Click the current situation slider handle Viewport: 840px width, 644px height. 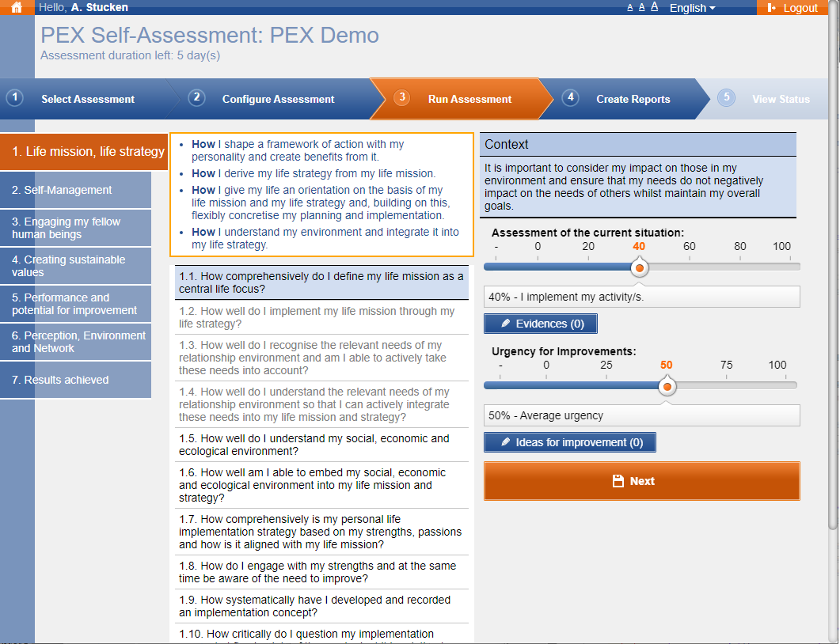pyautogui.click(x=640, y=268)
